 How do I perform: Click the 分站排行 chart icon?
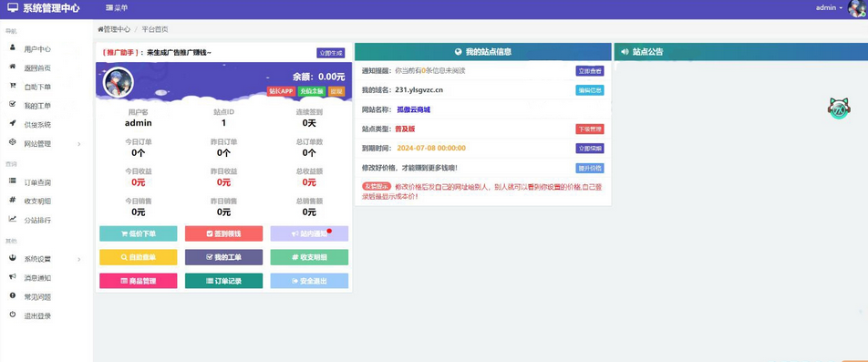12,219
